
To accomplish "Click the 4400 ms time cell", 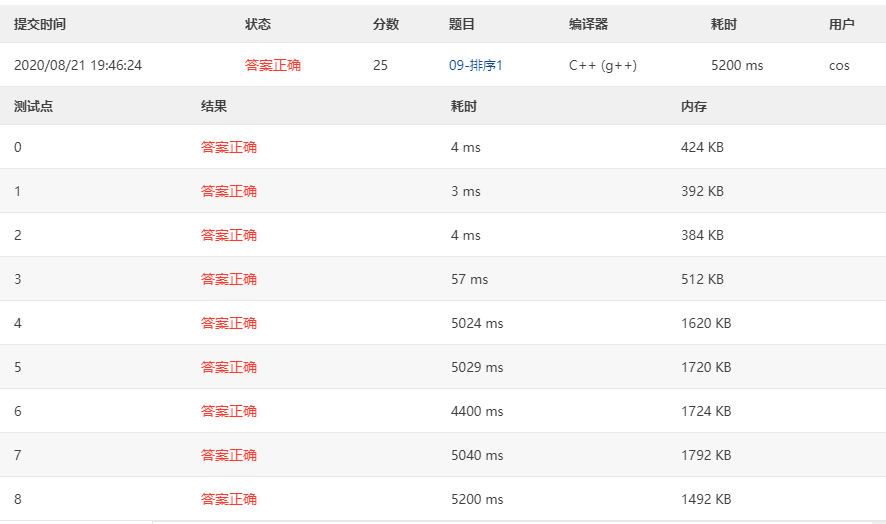I will pos(477,412).
